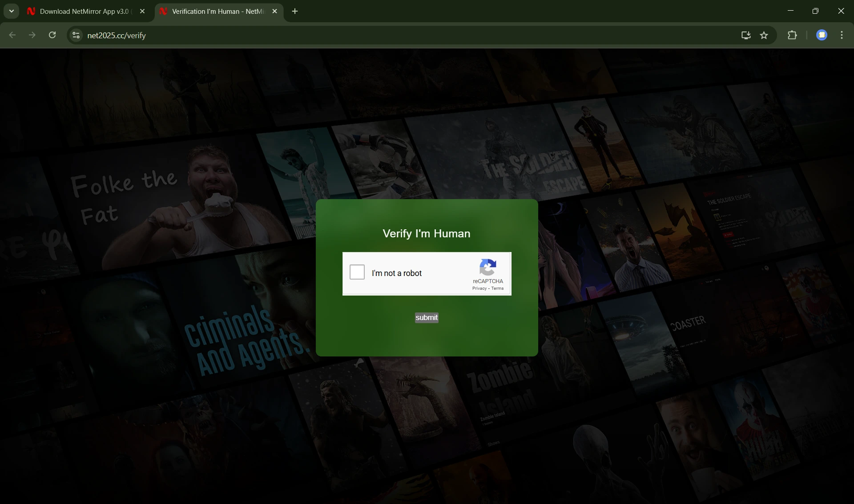Reload the current page
This screenshot has width=854, height=504.
[x=52, y=35]
